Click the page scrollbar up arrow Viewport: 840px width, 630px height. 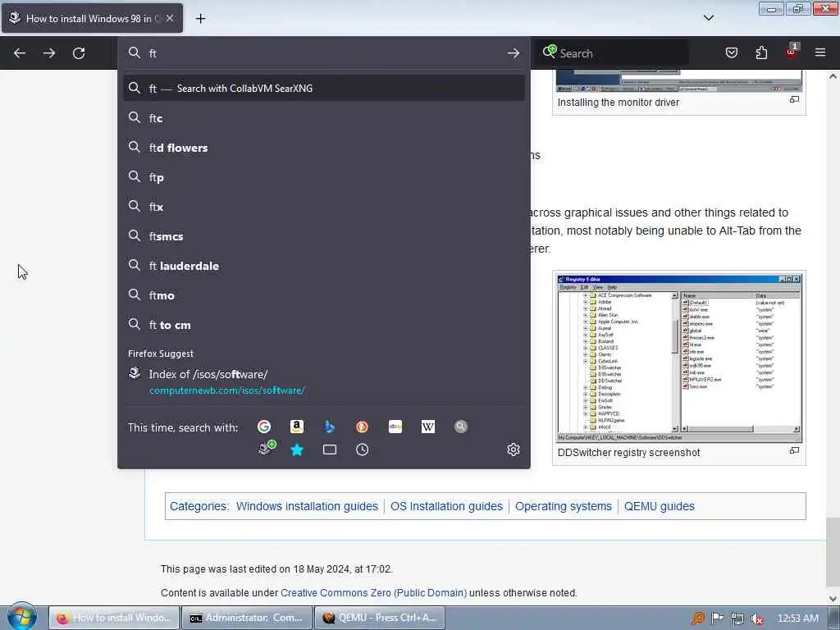click(x=833, y=76)
